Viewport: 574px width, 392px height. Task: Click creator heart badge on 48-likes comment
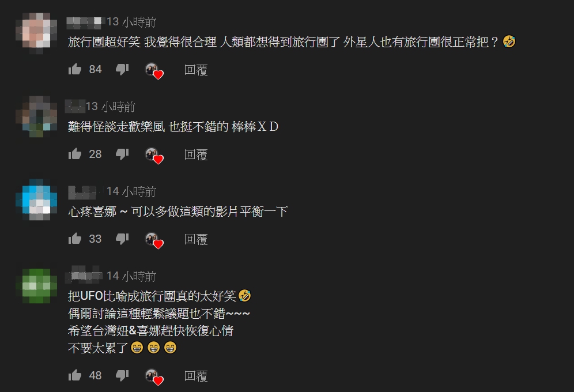(x=154, y=377)
